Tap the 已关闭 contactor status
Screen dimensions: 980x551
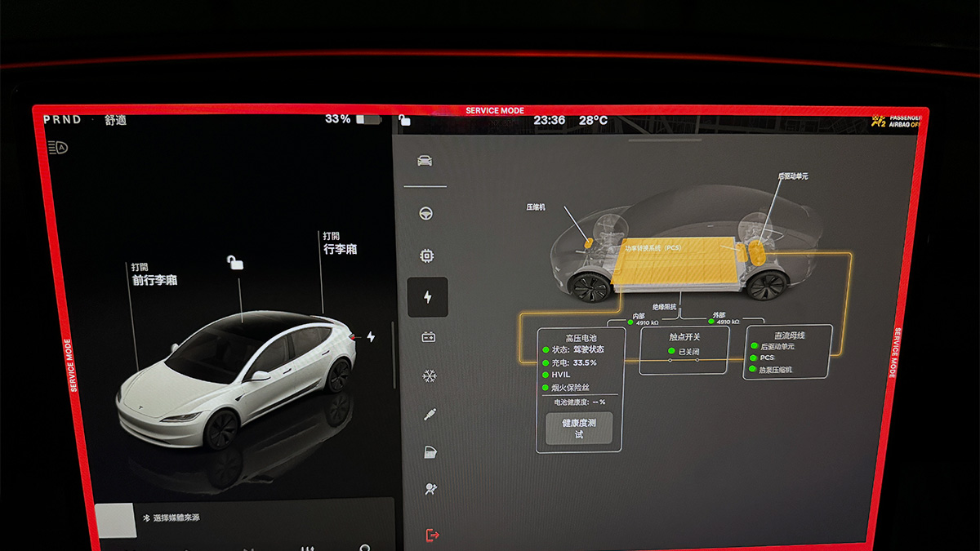(684, 351)
